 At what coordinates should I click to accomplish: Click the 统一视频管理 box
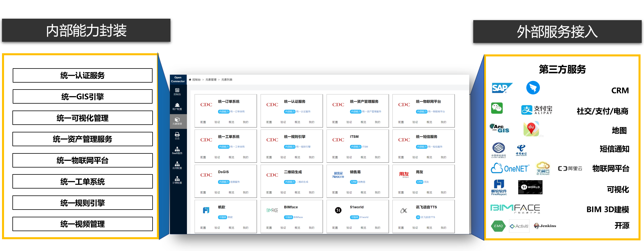82,224
